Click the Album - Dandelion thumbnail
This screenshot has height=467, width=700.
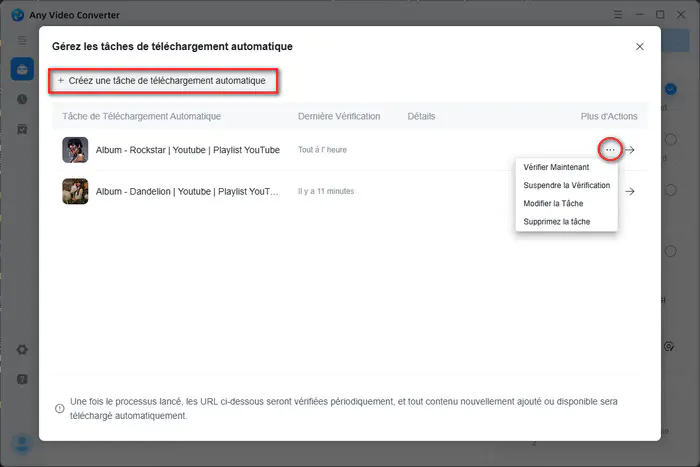(75, 192)
